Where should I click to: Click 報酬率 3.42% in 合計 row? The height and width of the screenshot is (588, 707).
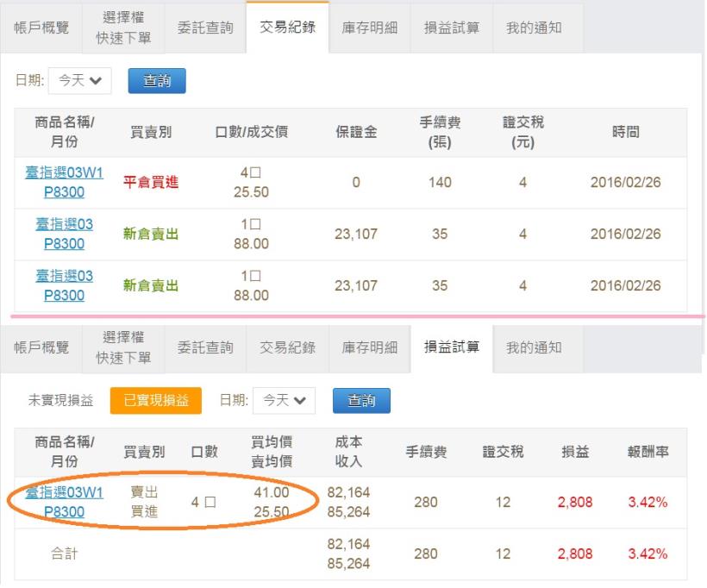[648, 554]
